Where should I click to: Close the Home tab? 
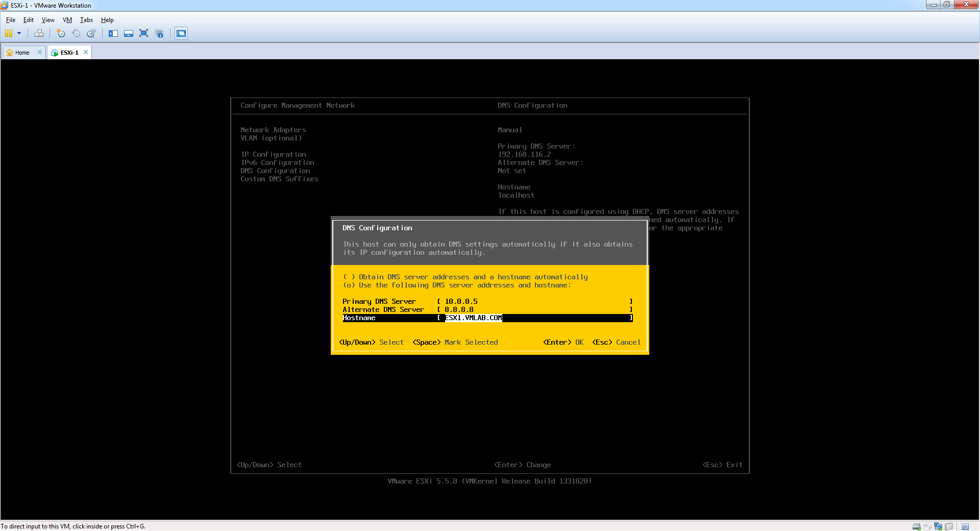coord(40,52)
